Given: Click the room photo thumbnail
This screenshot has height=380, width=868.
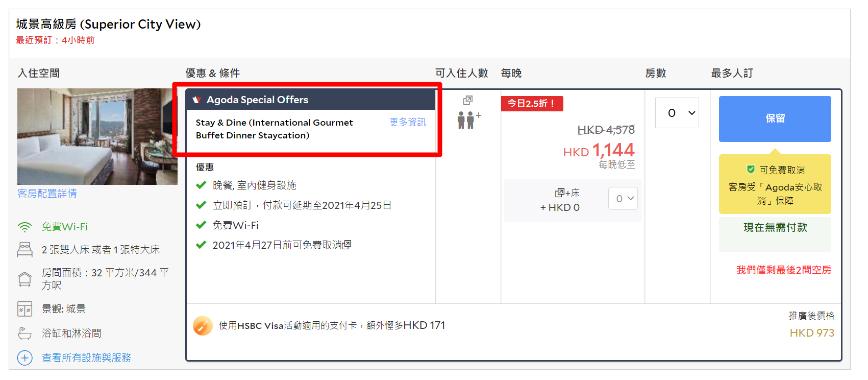Looking at the screenshot, I should tap(97, 136).
